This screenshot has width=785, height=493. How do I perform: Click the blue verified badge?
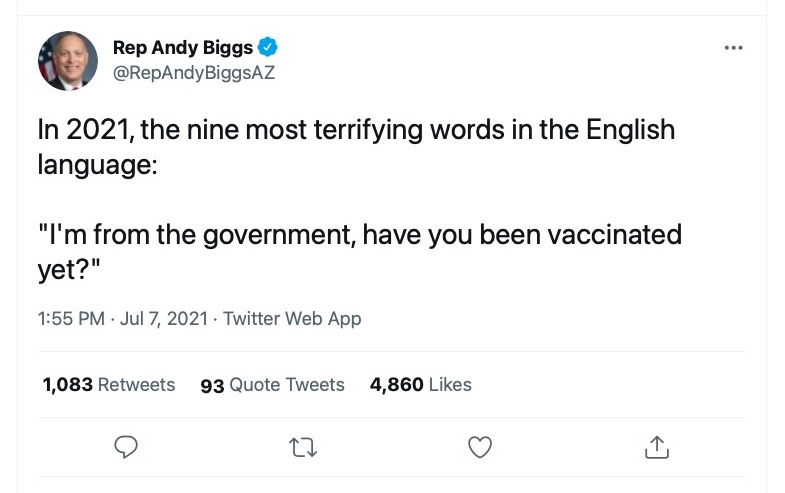point(269,47)
